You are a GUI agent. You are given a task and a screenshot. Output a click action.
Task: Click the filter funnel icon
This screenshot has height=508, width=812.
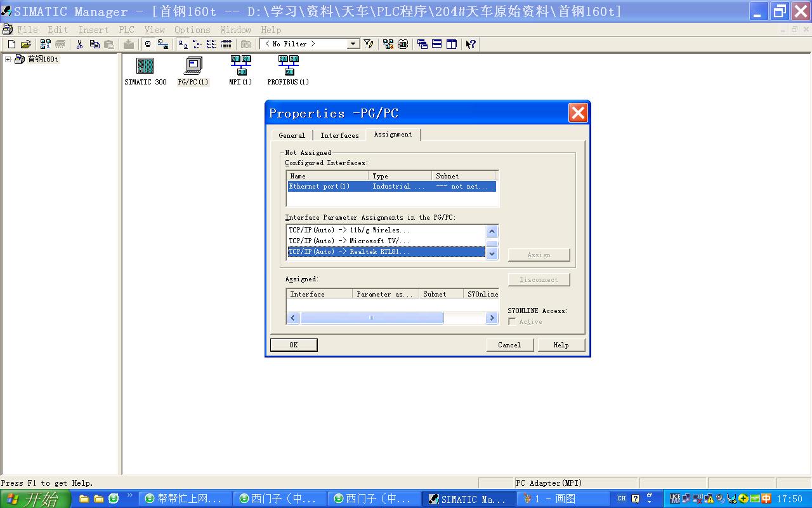pyautogui.click(x=369, y=44)
